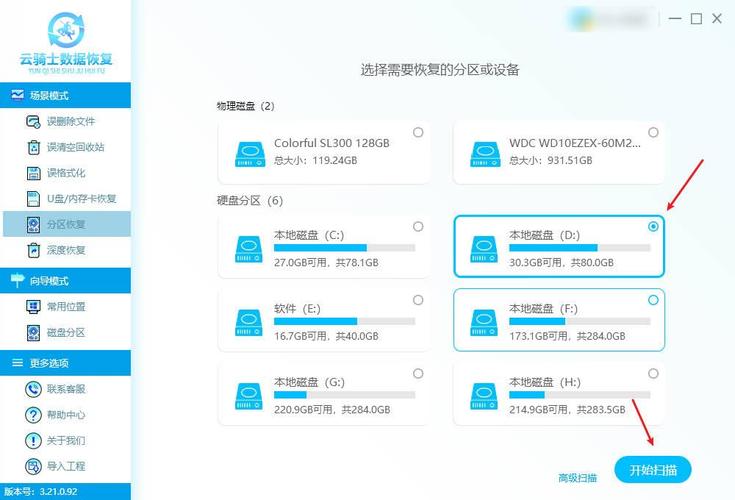Click the drive icon of 本地磁盘 (H:)
This screenshot has height=500, width=735.
tap(484, 396)
